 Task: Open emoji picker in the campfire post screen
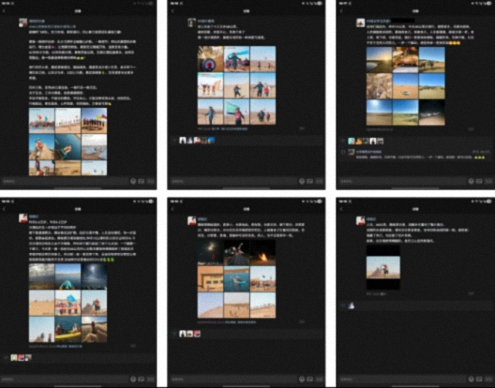coord(302,379)
